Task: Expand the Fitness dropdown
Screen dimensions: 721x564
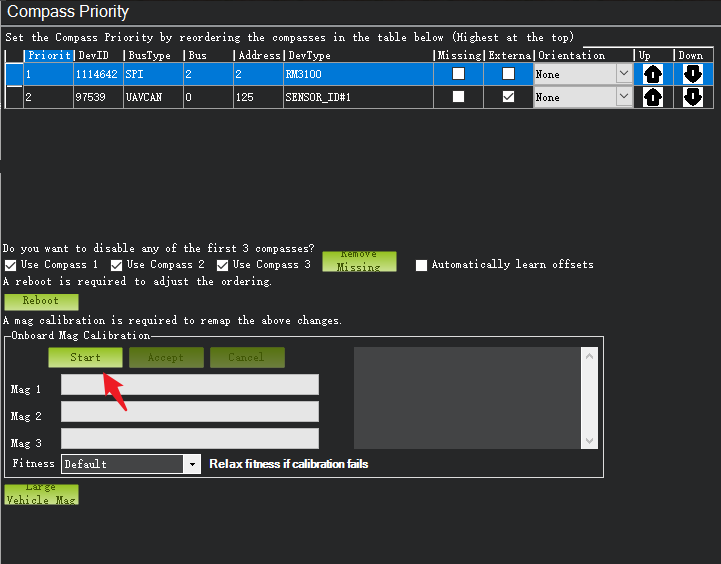Action: tap(191, 464)
